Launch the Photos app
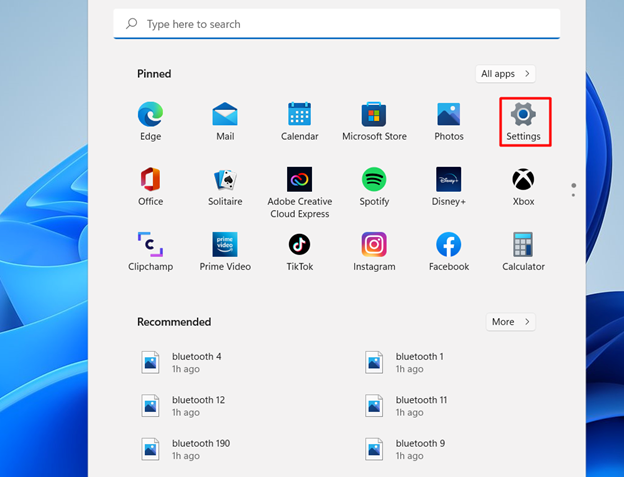The width and height of the screenshot is (624, 477). click(449, 115)
